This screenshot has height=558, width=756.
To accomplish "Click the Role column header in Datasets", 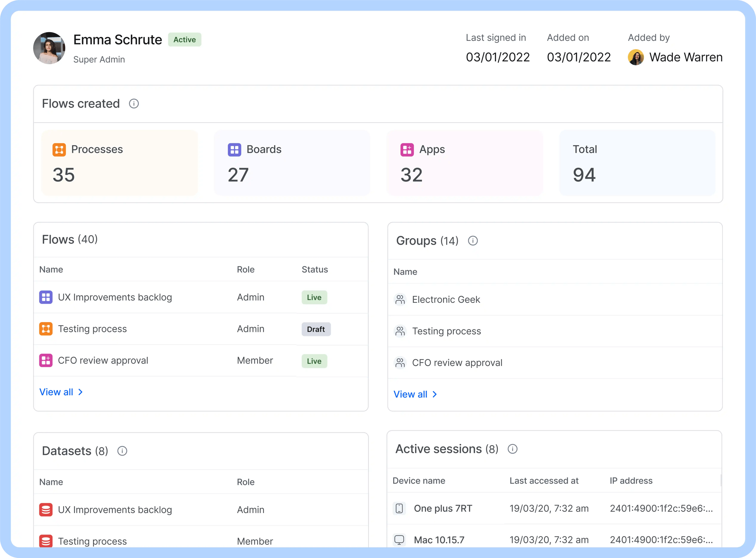I will coord(246,482).
